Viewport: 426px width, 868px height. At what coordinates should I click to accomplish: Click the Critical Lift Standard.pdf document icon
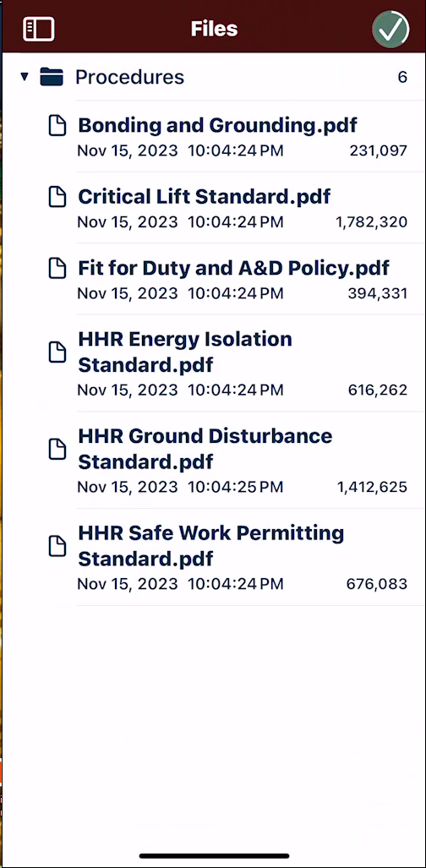(x=57, y=197)
